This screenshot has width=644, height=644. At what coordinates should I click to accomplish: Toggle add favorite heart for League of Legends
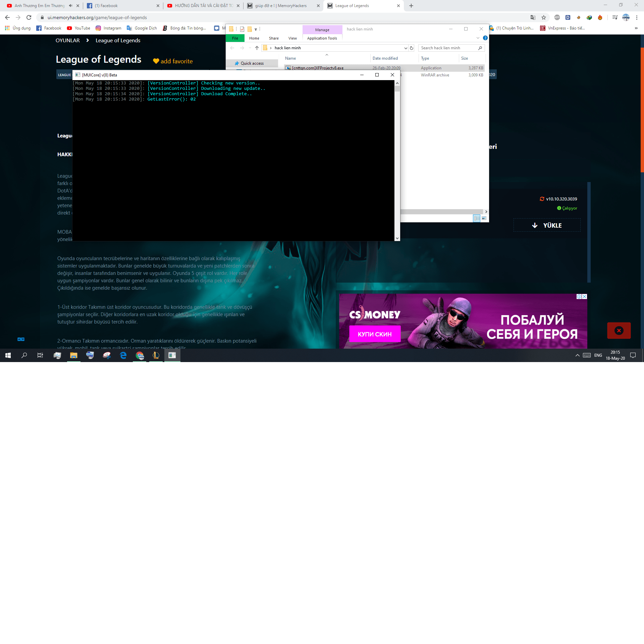click(x=156, y=61)
